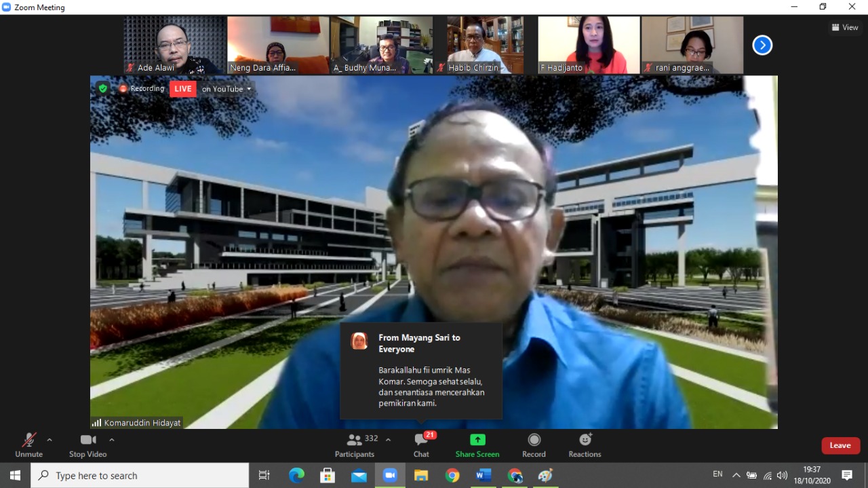Open the 'on YouTube' live stream dropdown
This screenshot has height=488, width=868.
point(226,89)
